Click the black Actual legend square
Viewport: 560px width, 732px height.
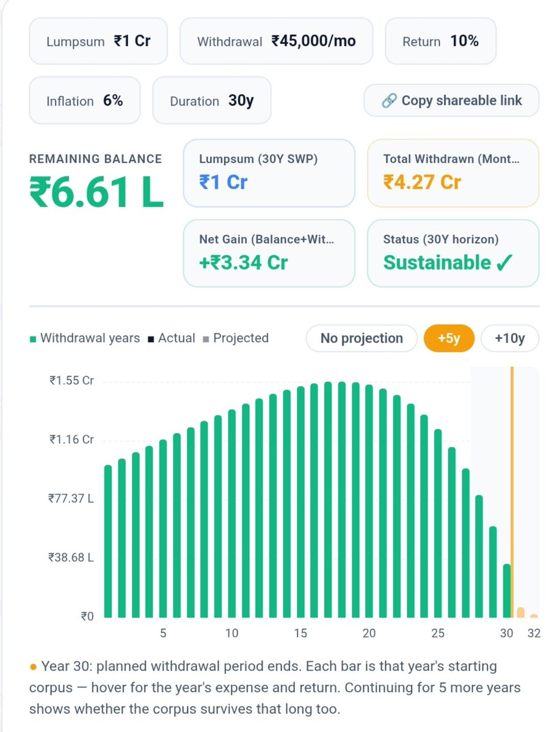pos(150,339)
